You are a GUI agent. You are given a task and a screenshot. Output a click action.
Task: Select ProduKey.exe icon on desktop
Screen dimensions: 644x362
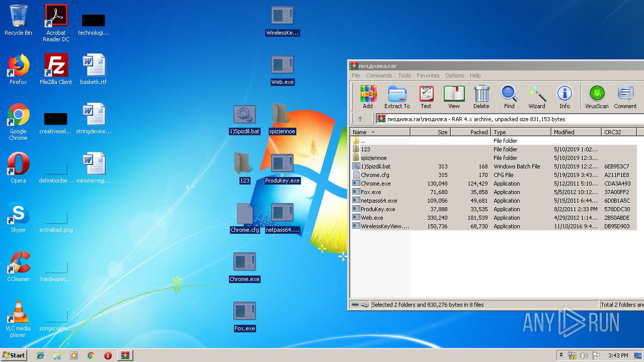point(282,168)
